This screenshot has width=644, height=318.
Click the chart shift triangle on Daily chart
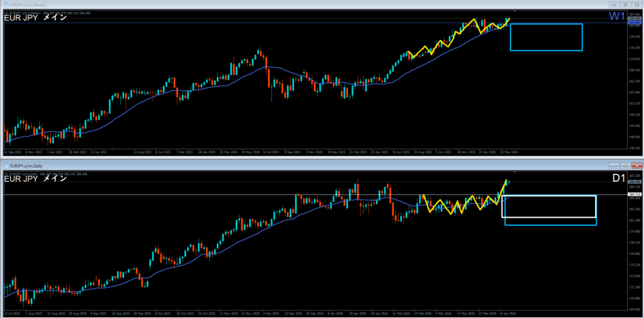(515, 172)
